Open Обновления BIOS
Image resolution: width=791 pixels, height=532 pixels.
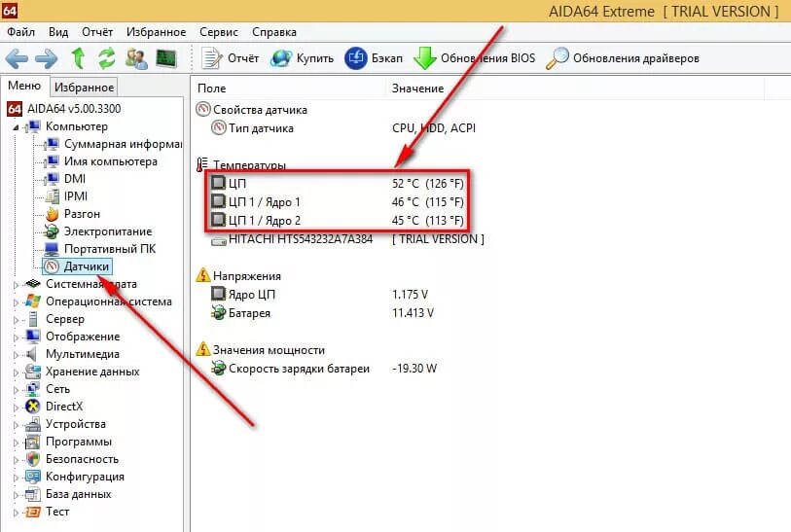click(474, 58)
